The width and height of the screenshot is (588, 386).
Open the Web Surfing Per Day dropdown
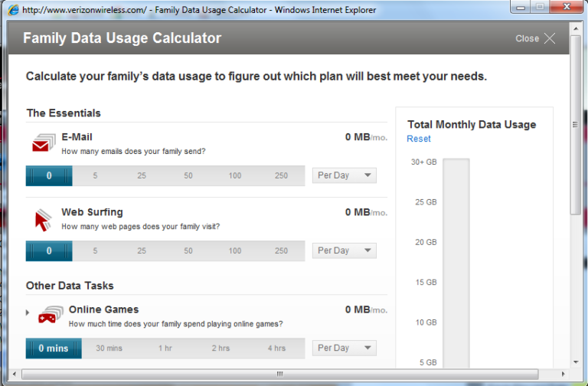coord(345,250)
